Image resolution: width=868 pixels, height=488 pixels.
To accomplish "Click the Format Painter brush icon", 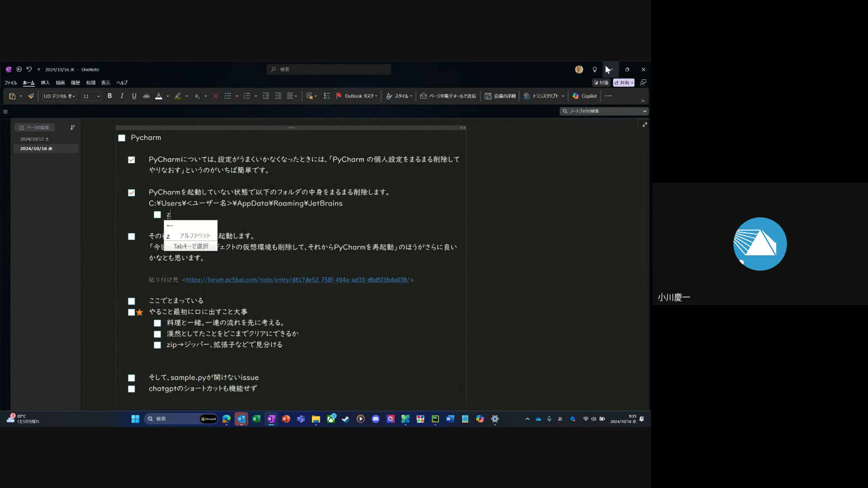I will click(x=31, y=96).
